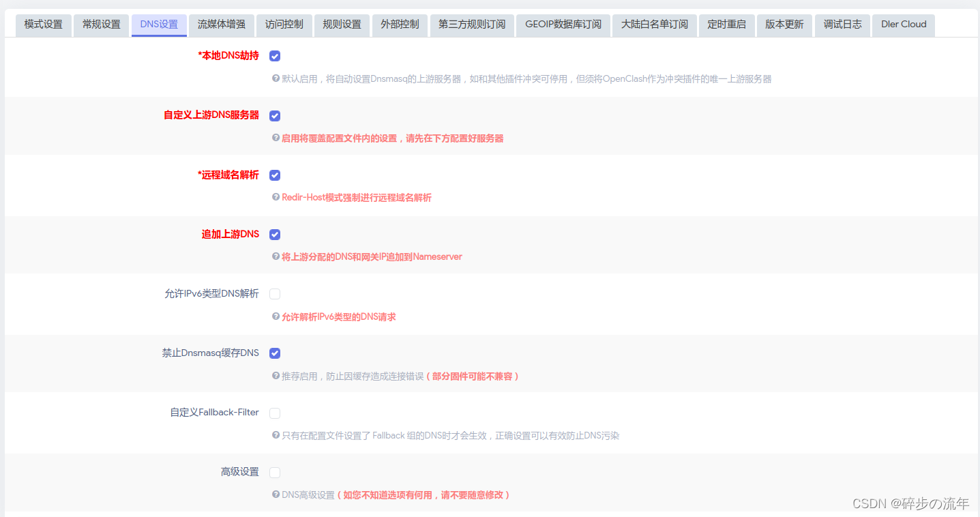Tick the 高级设置 checkbox
Screen dimensions: 980x517
275,473
